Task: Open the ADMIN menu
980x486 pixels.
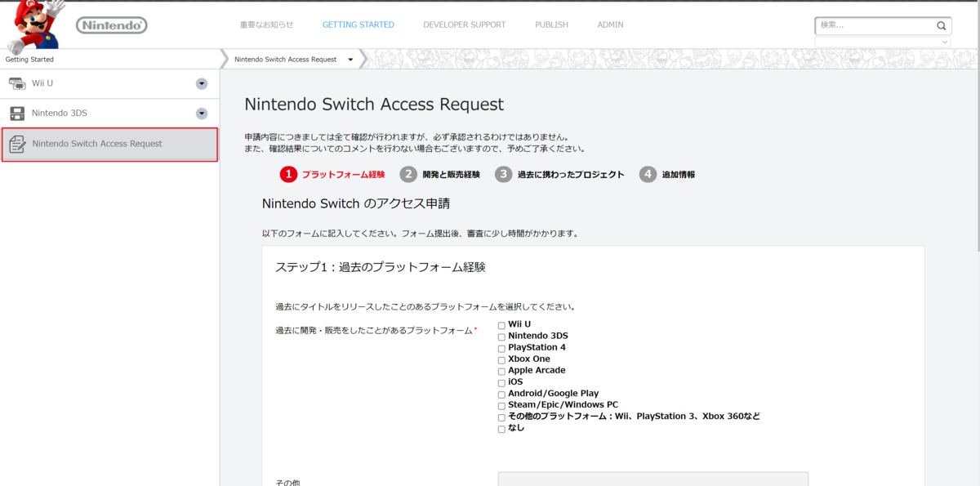Action: [610, 25]
